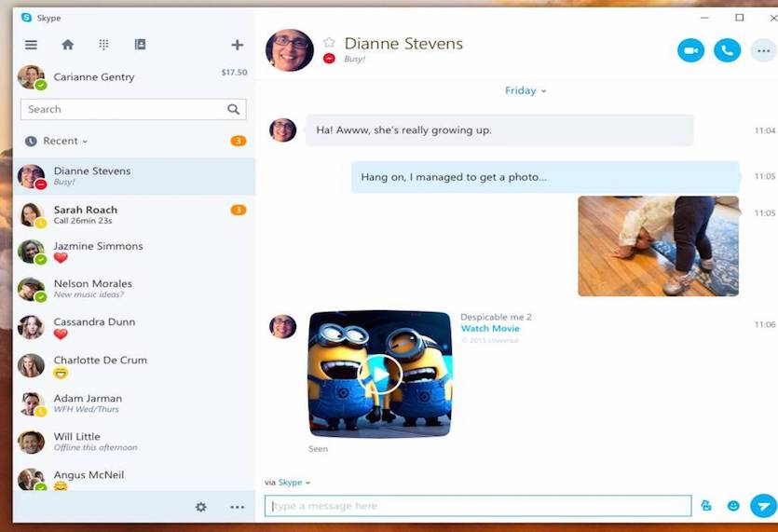Open Cassandra Dunn conversation

coord(134,328)
